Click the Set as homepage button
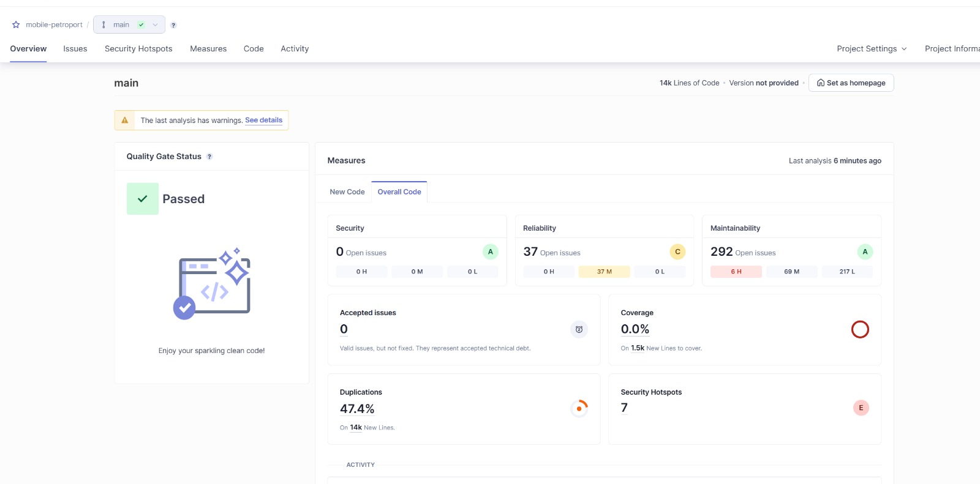The image size is (980, 484). pos(851,83)
